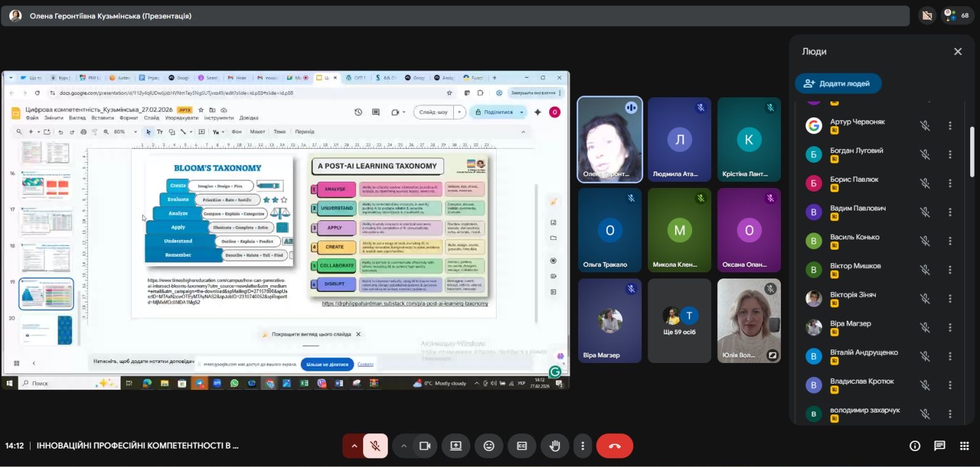Close the Люди side panel
This screenshot has height=467, width=980.
click(x=958, y=51)
